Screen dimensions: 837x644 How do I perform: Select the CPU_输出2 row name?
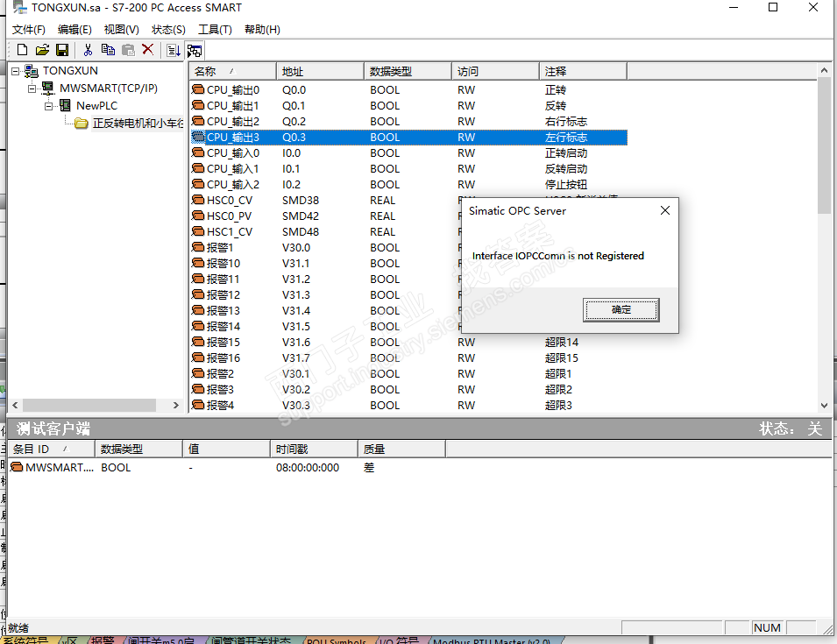(x=233, y=121)
